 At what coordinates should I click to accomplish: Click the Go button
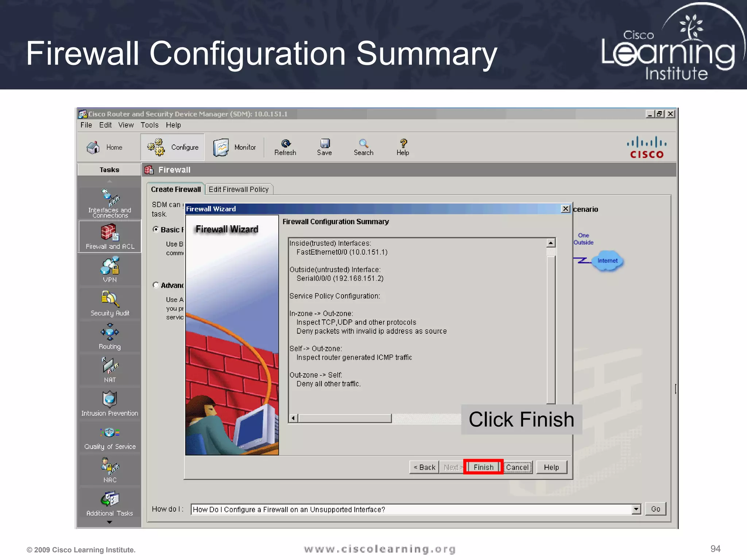(x=655, y=509)
